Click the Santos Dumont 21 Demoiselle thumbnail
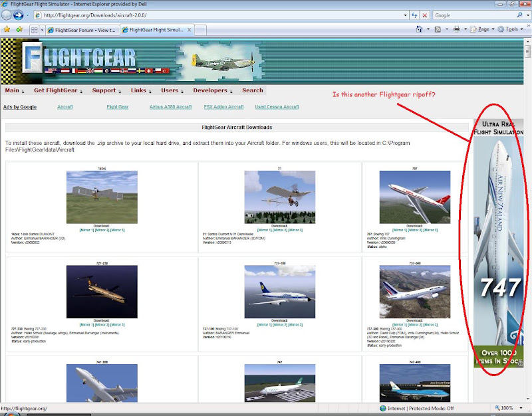The image size is (532, 416). 279,197
